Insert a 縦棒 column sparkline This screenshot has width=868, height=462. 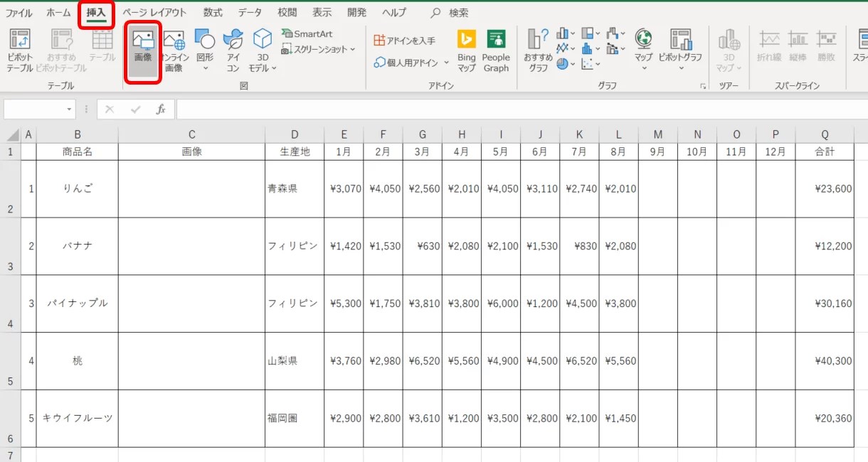click(x=798, y=46)
